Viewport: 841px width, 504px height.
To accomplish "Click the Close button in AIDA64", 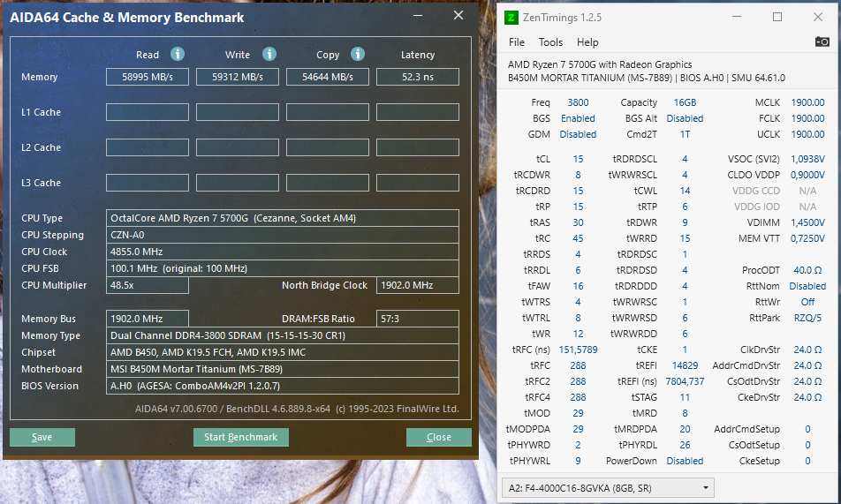I will tap(439, 437).
